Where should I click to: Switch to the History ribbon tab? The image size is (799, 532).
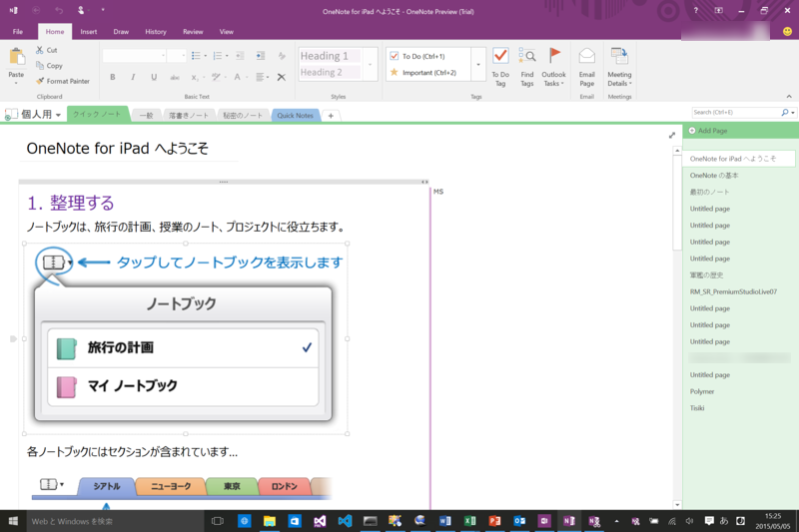(156, 32)
